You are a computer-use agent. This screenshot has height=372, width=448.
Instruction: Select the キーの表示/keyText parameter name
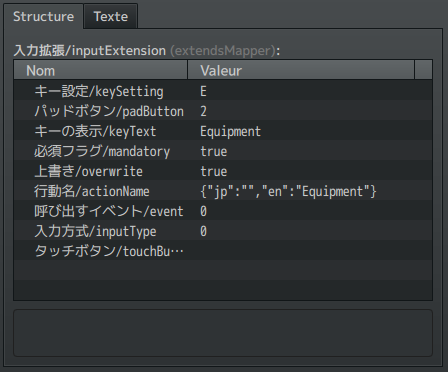[x=95, y=131]
